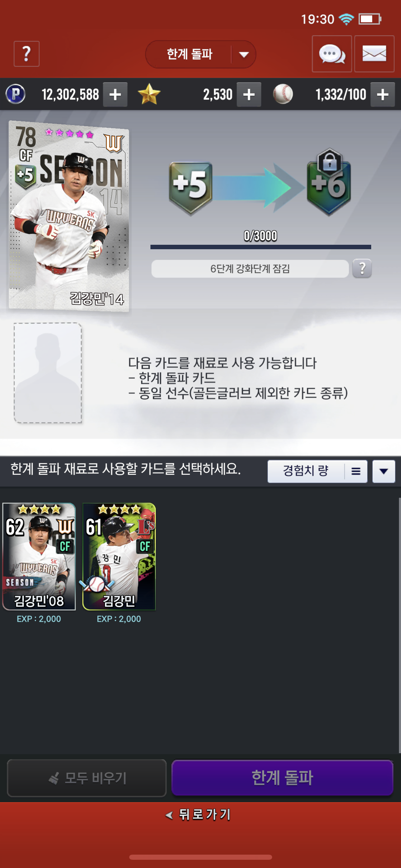Open the help question mark icon at top-left
The height and width of the screenshot is (868, 401).
coord(26,54)
